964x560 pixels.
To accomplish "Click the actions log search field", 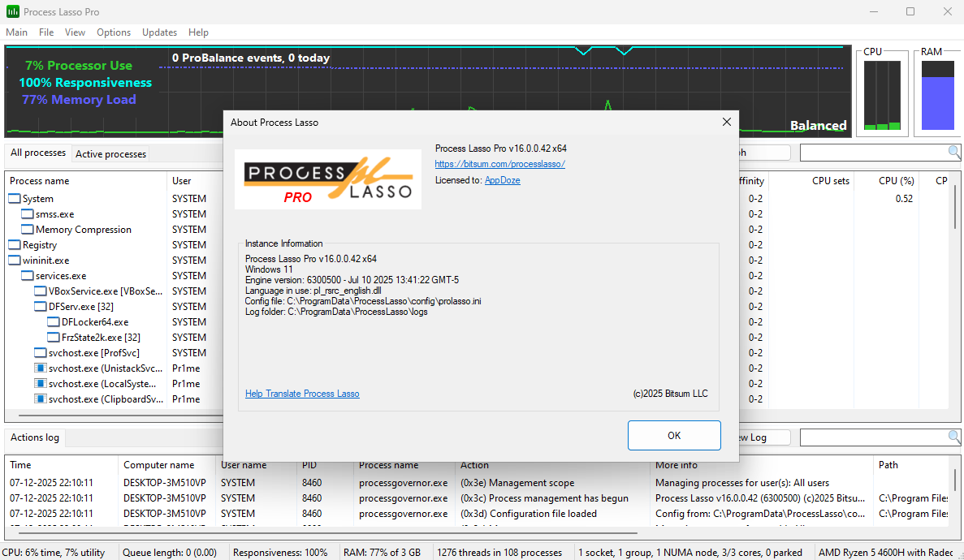I will (x=874, y=437).
